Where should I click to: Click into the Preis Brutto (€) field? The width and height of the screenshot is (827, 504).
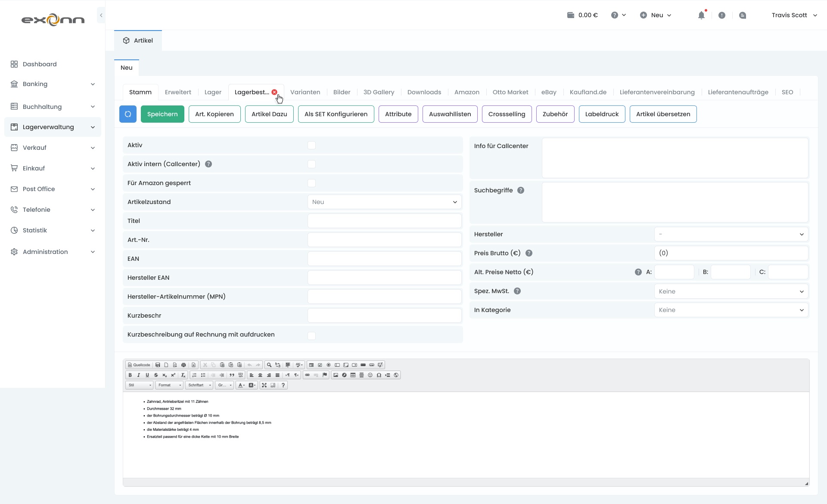click(731, 253)
